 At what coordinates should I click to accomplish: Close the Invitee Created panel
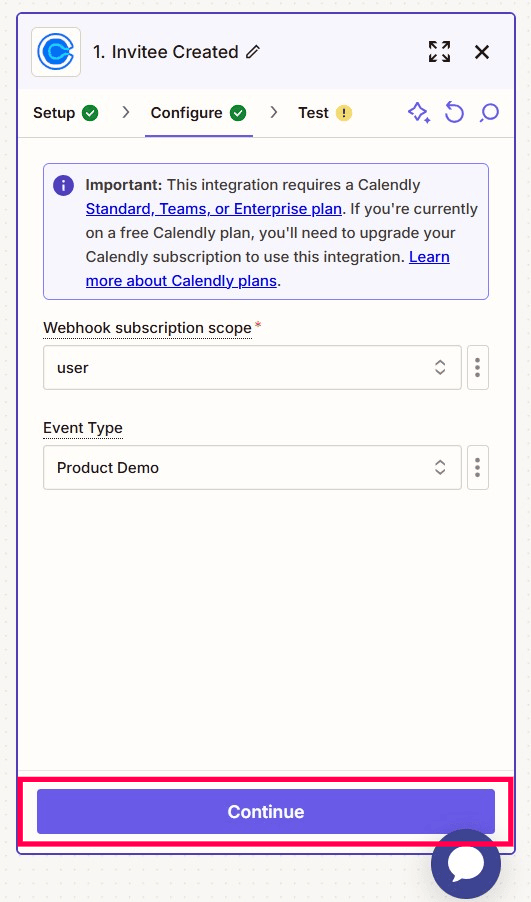click(482, 52)
